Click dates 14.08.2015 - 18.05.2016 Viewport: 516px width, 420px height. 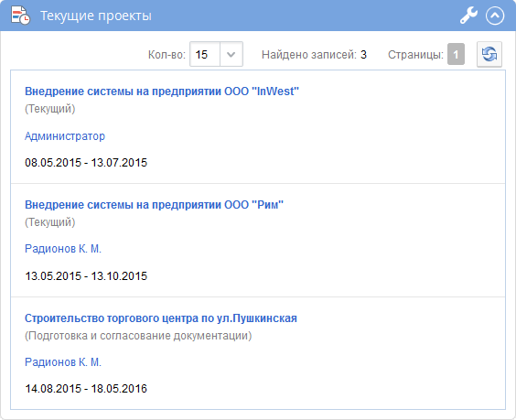(86, 389)
